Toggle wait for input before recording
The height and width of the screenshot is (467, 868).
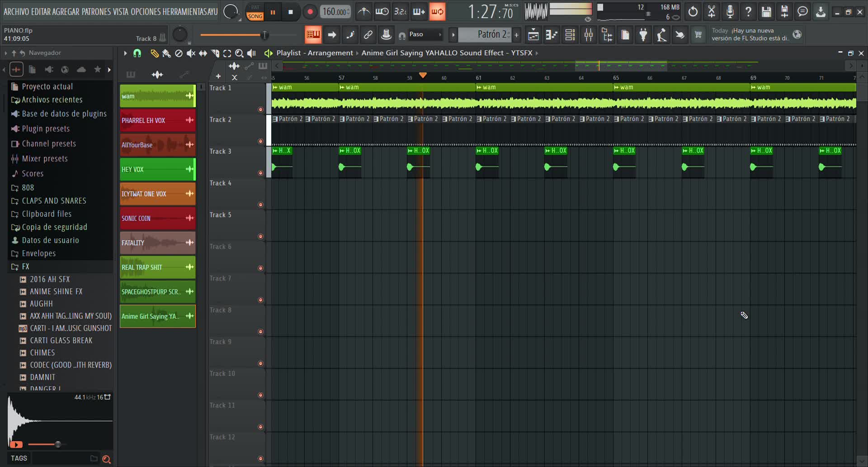(x=382, y=12)
